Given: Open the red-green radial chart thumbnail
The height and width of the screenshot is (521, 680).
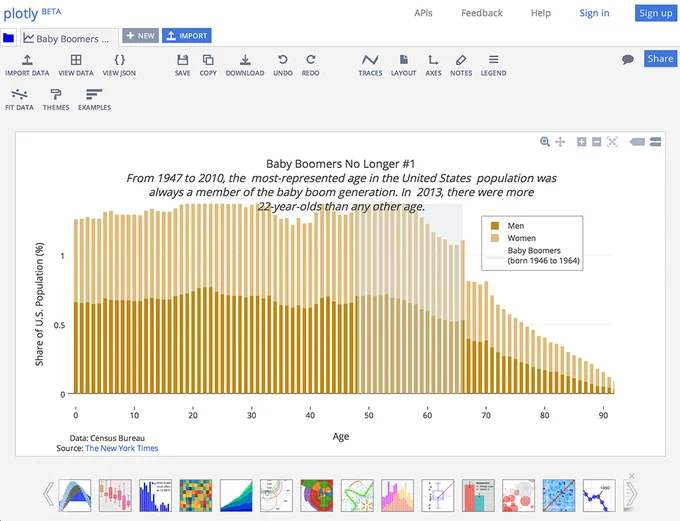Looking at the screenshot, I should point(317,495).
